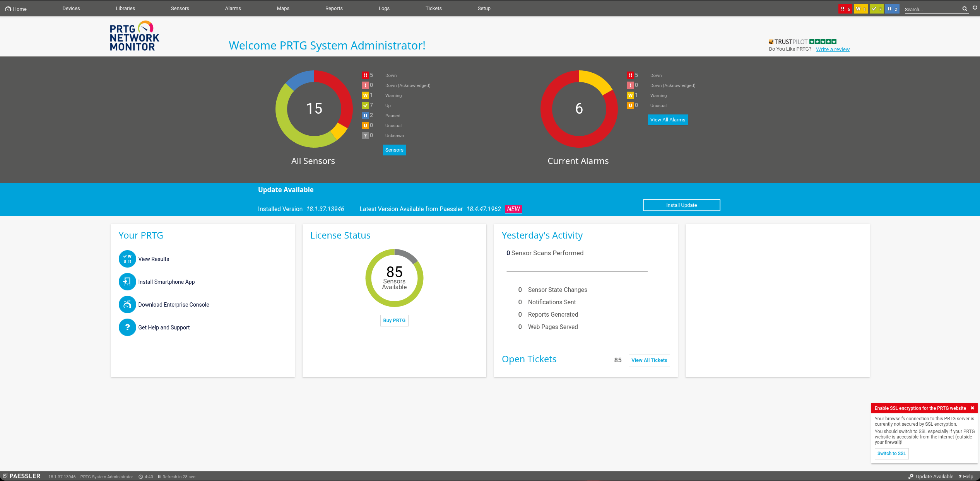
Task: Click the 85 Sensors Available license chart
Action: 394,278
